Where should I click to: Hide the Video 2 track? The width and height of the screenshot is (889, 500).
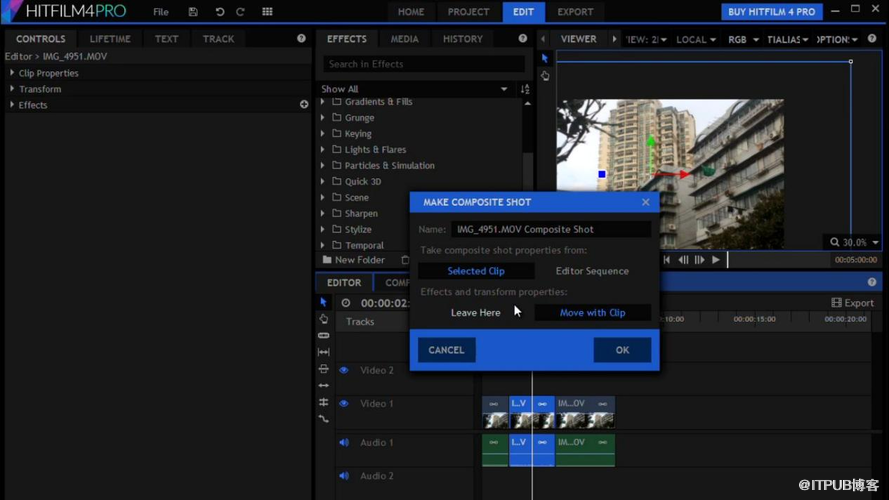pos(344,370)
